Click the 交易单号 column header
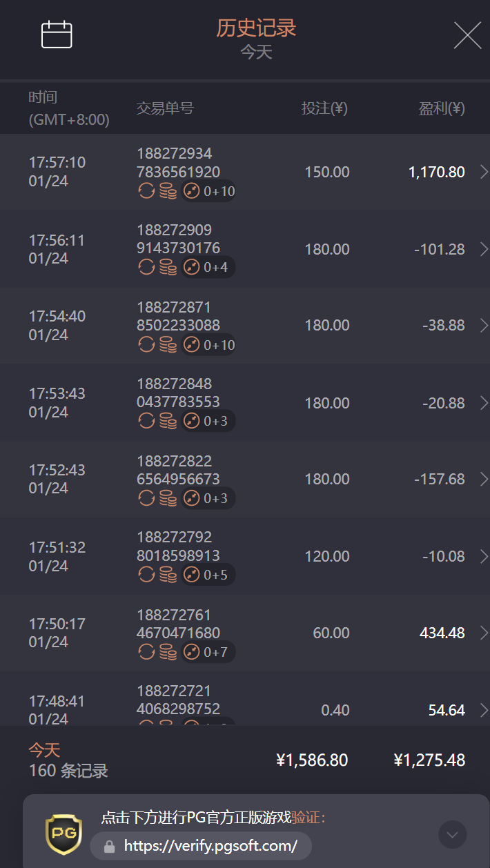The width and height of the screenshot is (490, 868). pos(164,108)
